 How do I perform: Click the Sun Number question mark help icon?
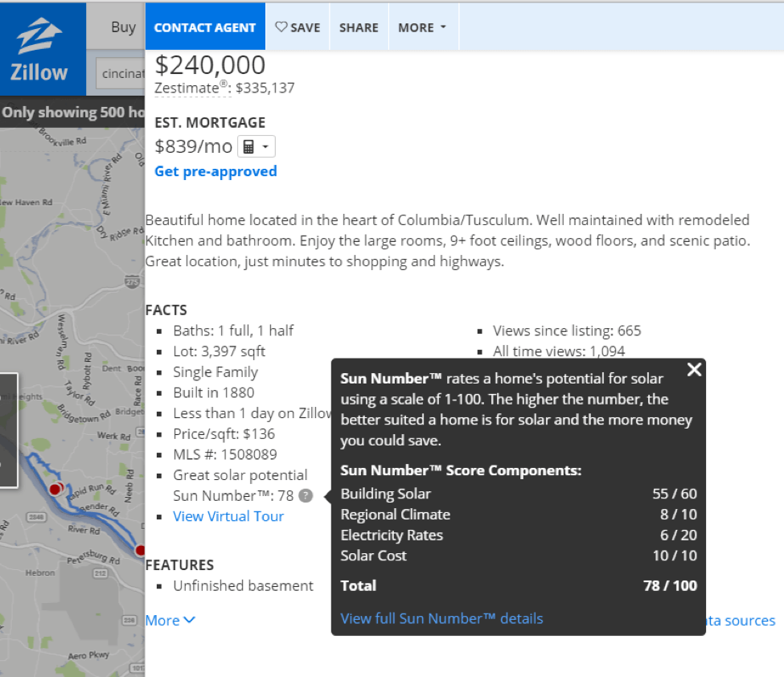(306, 495)
